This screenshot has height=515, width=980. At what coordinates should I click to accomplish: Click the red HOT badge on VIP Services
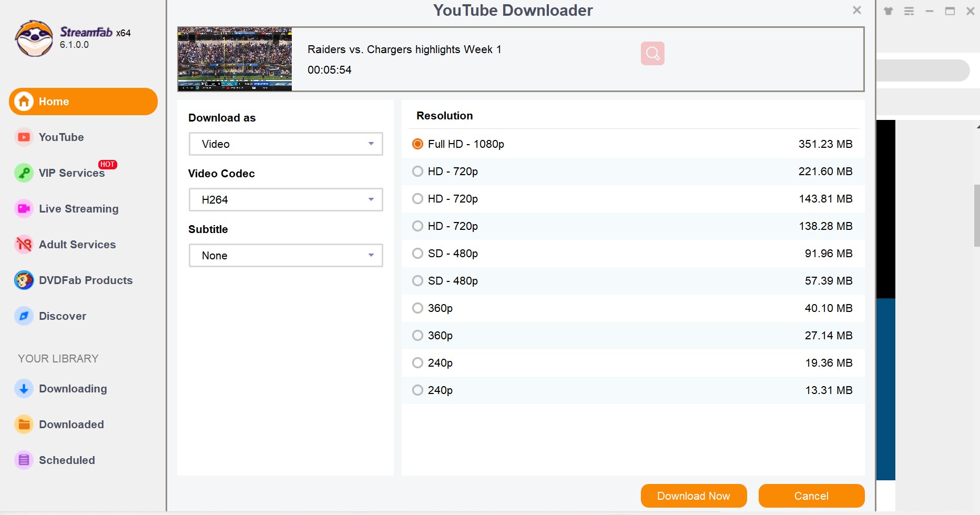107,164
